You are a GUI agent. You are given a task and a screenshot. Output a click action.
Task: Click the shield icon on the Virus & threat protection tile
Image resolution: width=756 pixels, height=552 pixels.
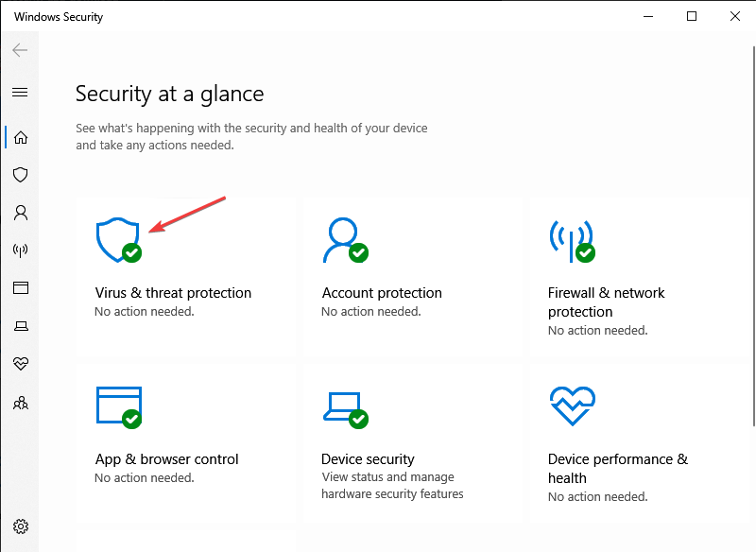(x=118, y=238)
